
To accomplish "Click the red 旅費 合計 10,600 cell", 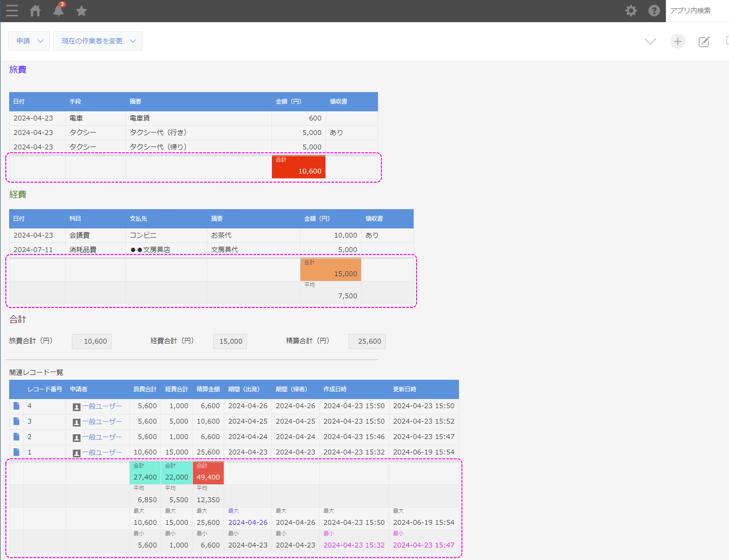I will [x=298, y=167].
